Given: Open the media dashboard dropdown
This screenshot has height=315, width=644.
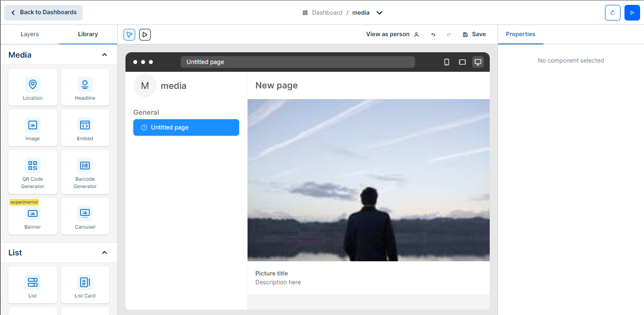Looking at the screenshot, I should 379,13.
